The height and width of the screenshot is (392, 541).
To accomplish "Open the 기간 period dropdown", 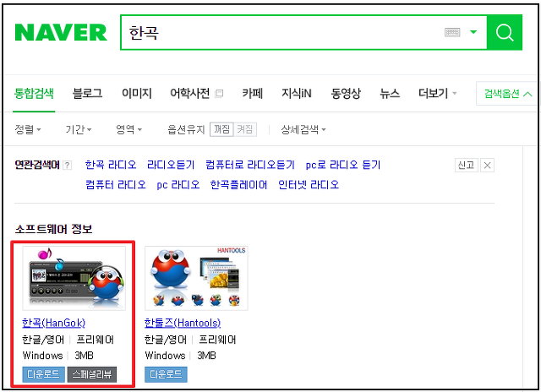I will (79, 129).
